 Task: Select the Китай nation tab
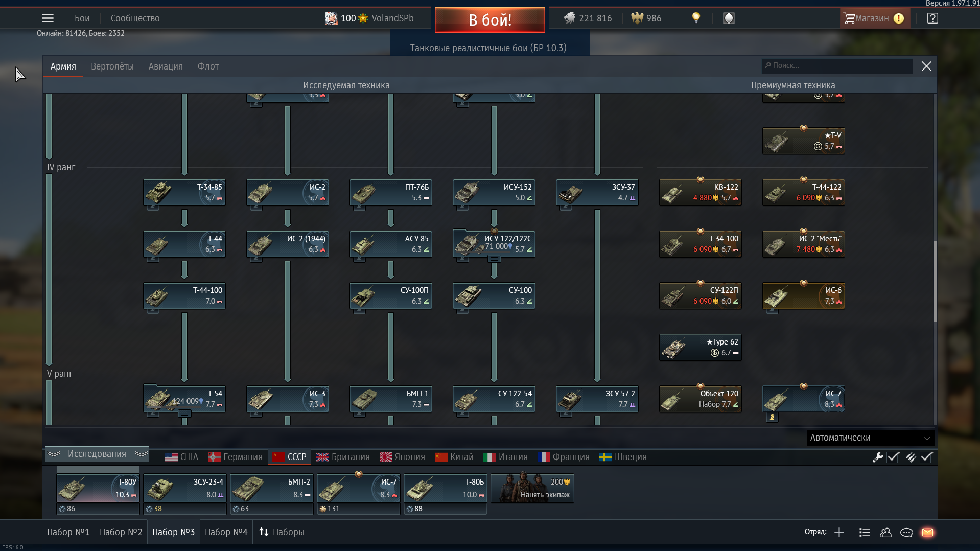454,457
